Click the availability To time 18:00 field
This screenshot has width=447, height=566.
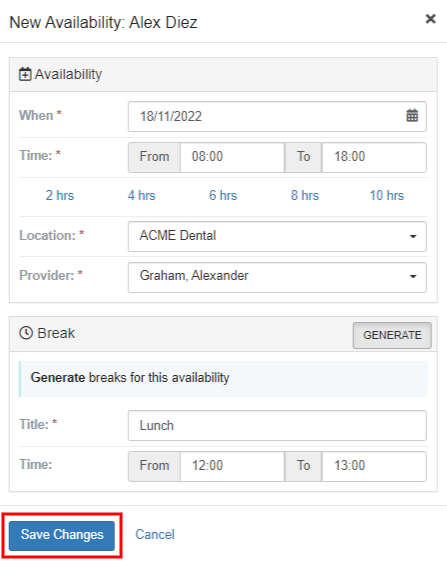tap(374, 157)
